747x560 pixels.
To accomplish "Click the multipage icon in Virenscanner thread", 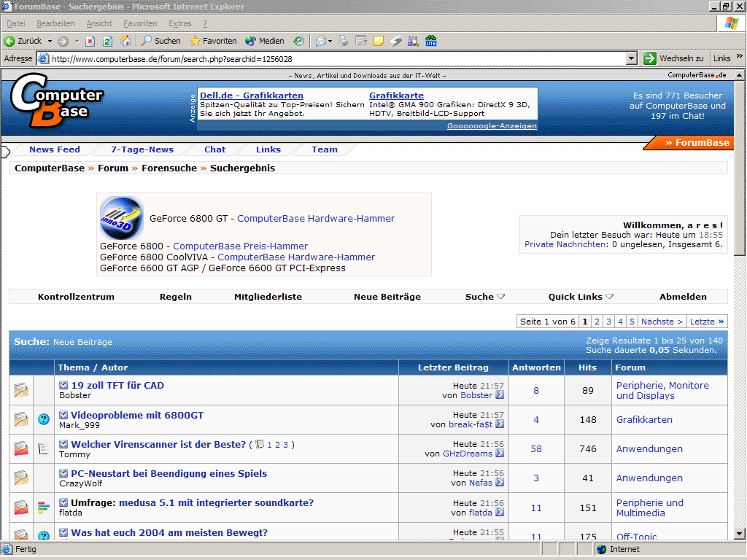I will coord(260,444).
